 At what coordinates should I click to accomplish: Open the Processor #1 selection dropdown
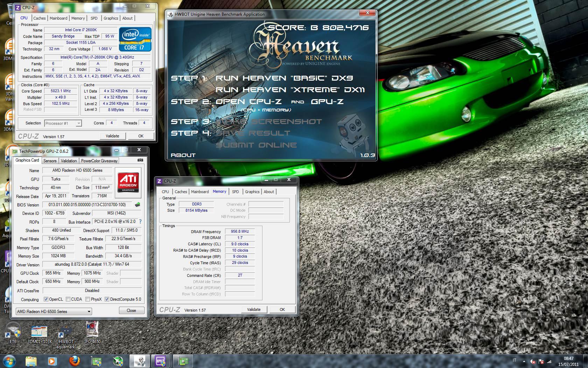coord(63,123)
